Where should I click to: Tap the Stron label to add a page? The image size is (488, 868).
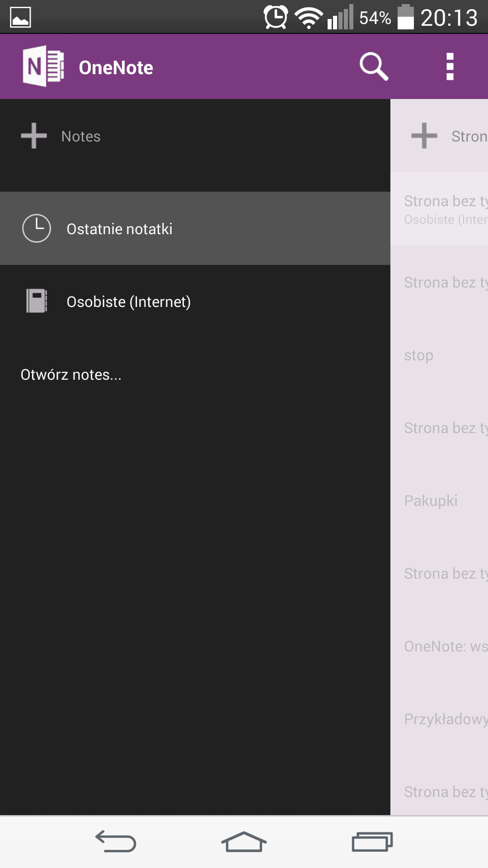coord(469,137)
